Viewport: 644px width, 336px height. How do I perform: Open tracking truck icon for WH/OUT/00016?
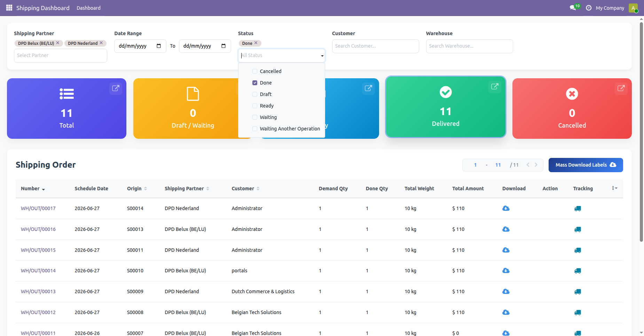[578, 229]
